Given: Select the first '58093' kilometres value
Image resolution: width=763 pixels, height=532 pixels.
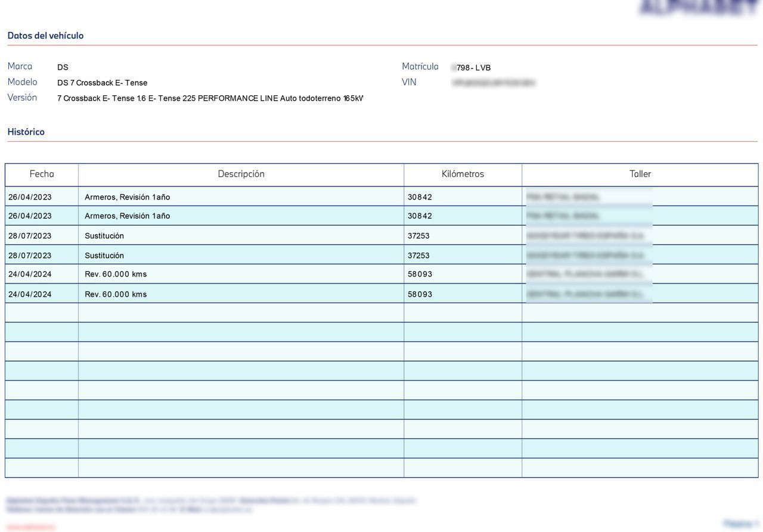Looking at the screenshot, I should pyautogui.click(x=420, y=275).
